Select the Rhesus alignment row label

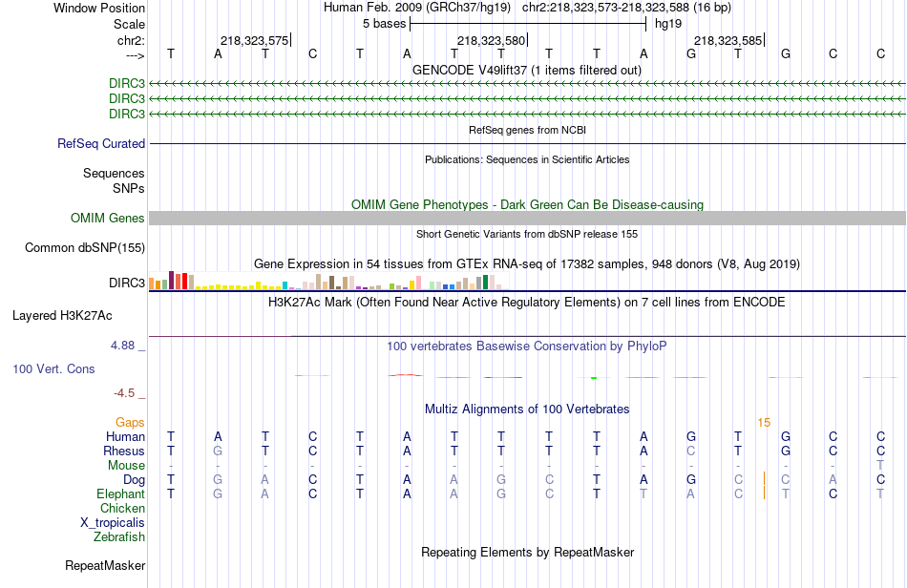click(x=124, y=451)
